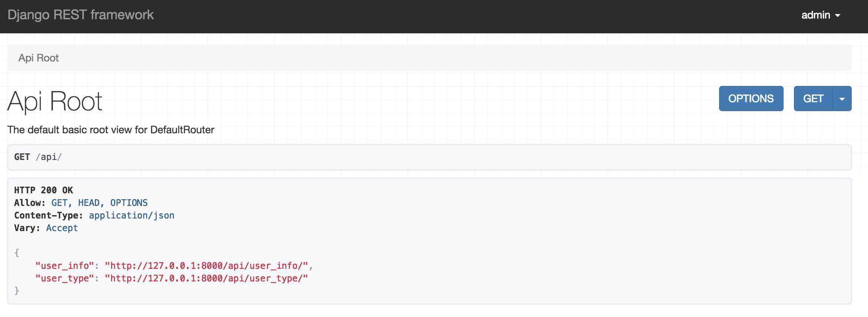868x317 pixels.
Task: Click the application/json content type value
Action: coord(131,215)
